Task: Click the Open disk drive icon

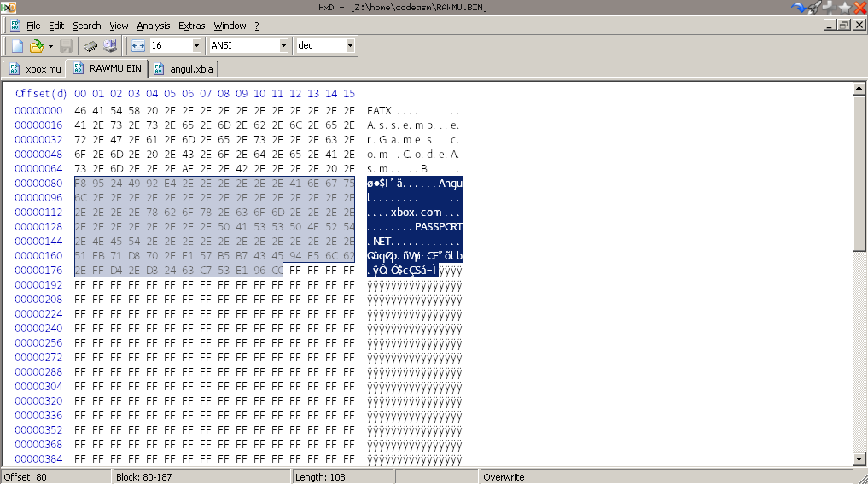Action: pyautogui.click(x=110, y=46)
